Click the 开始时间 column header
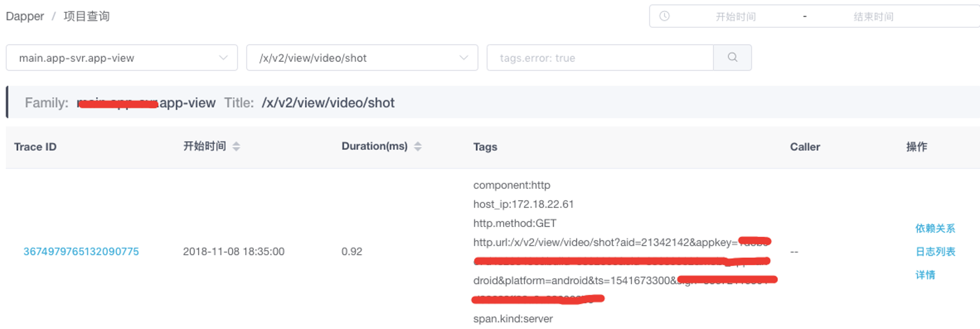 click(x=205, y=146)
